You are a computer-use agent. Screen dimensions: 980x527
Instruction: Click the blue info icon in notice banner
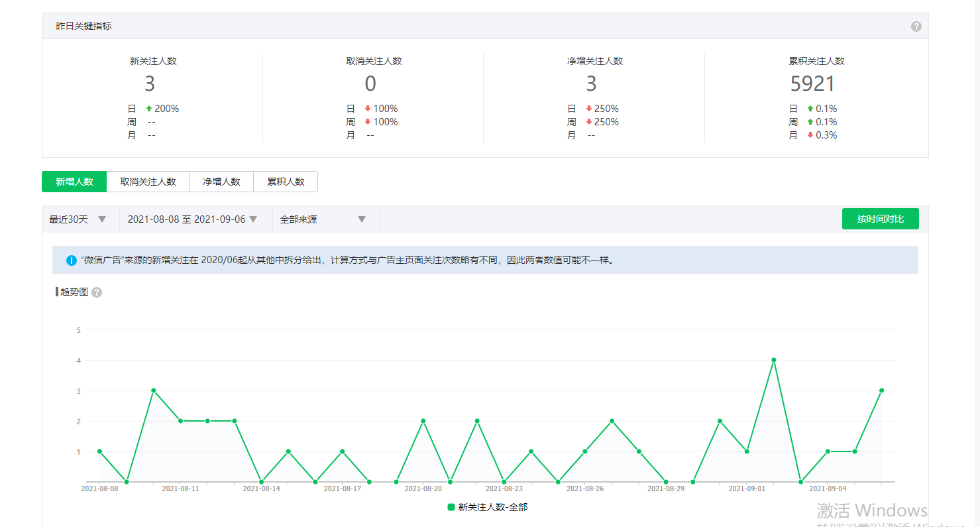(x=72, y=261)
